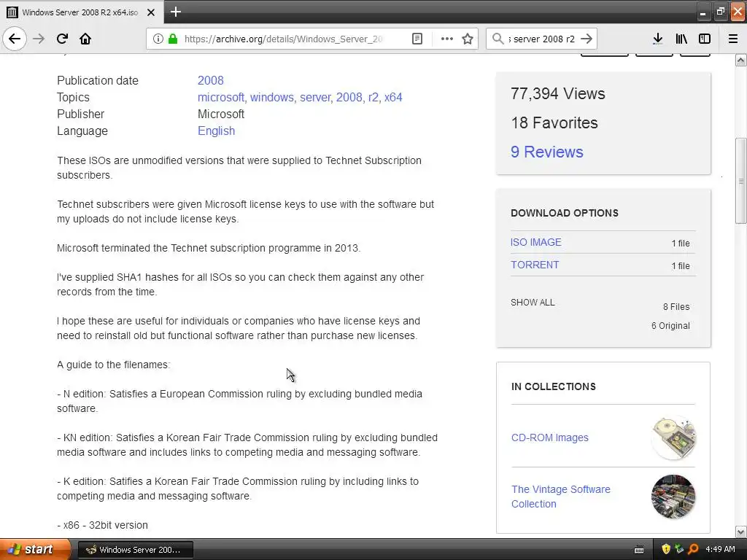Screen dimensions: 747x560
Task: Click the CD-ROM Images thumbnail
Action: coord(673,437)
